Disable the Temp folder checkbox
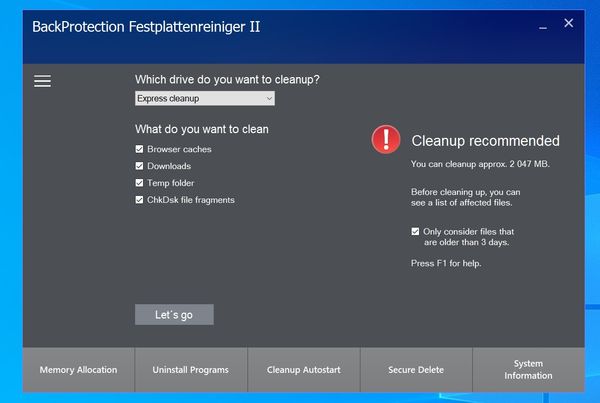600x403 pixels. coord(139,183)
